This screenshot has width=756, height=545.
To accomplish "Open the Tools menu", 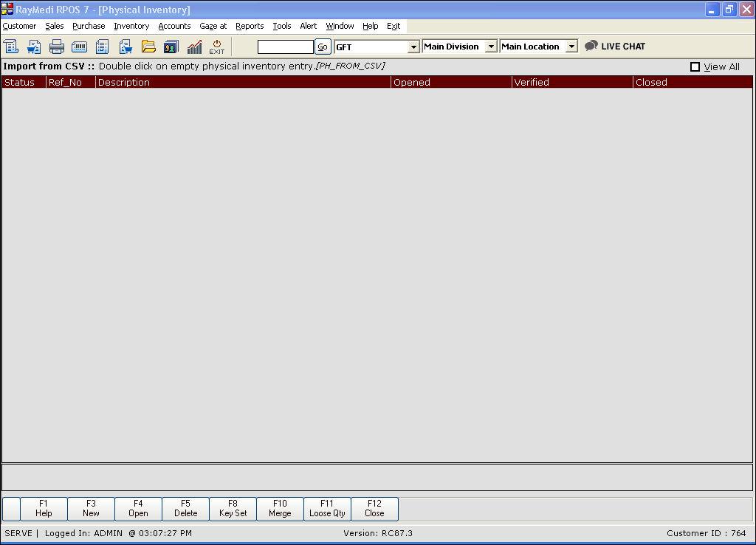I will (x=282, y=26).
